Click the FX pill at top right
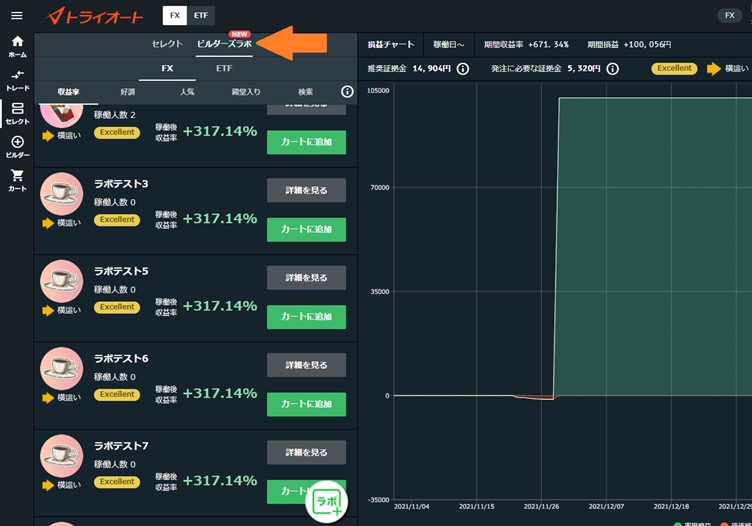The image size is (752, 526). pos(729,15)
